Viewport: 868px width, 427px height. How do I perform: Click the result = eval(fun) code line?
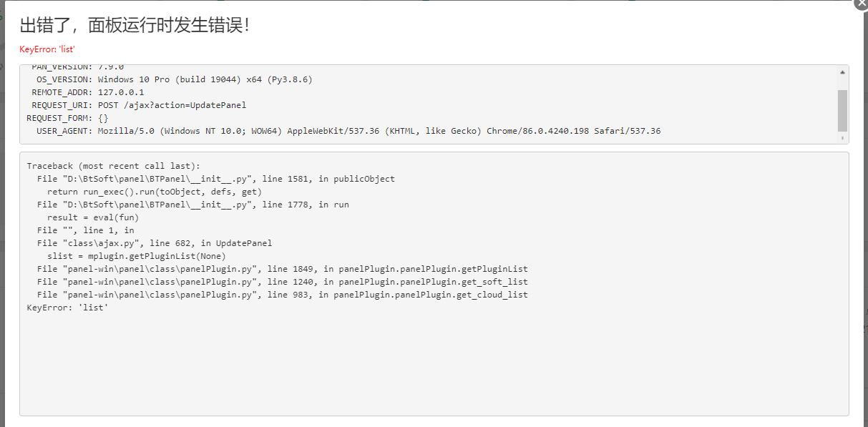(x=93, y=217)
